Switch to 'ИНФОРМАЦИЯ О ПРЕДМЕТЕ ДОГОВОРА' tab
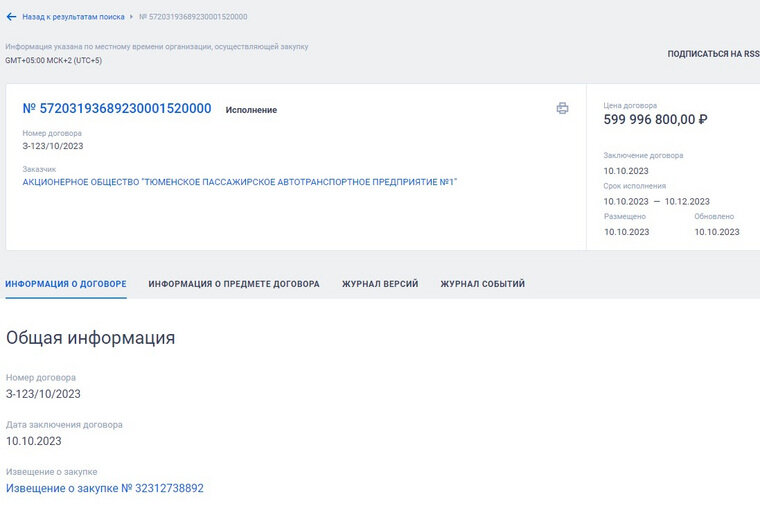 point(234,284)
